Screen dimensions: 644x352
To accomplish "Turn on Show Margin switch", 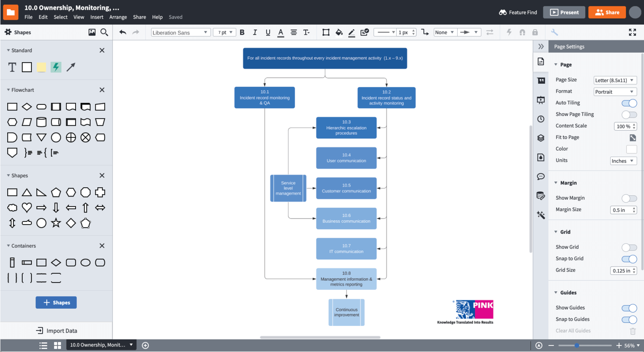I will 629,198.
